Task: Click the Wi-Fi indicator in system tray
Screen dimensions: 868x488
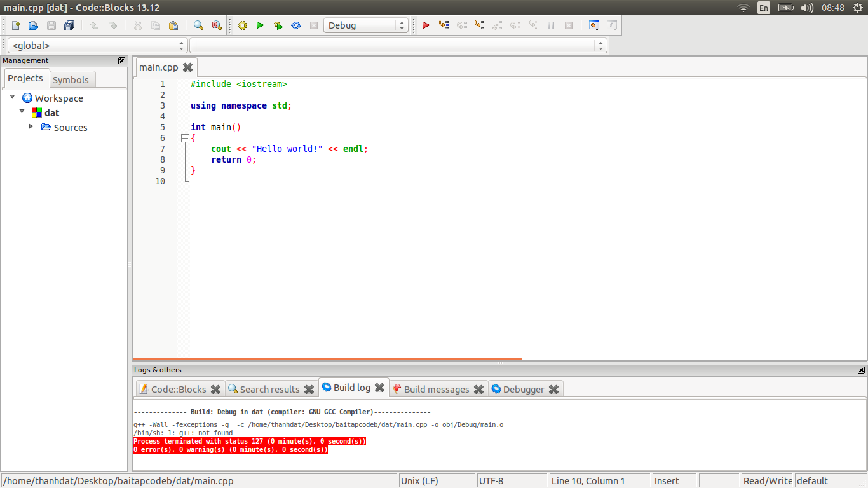Action: pos(743,8)
